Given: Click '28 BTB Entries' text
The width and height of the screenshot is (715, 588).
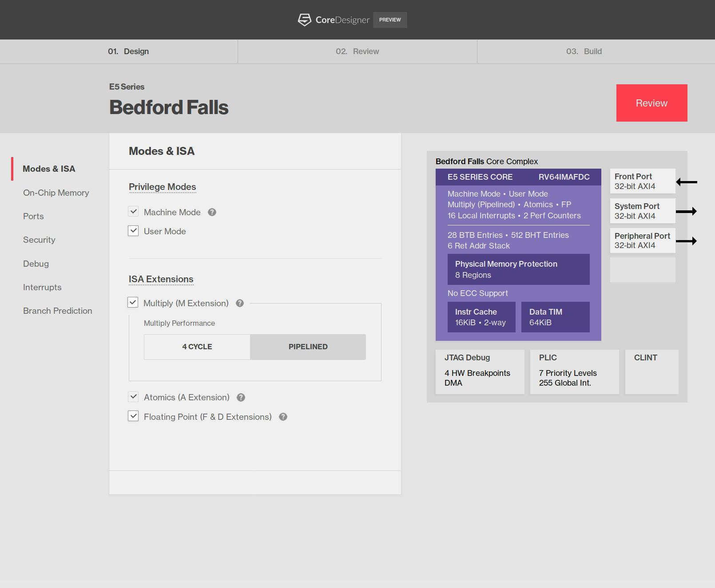Looking at the screenshot, I should click(475, 235).
